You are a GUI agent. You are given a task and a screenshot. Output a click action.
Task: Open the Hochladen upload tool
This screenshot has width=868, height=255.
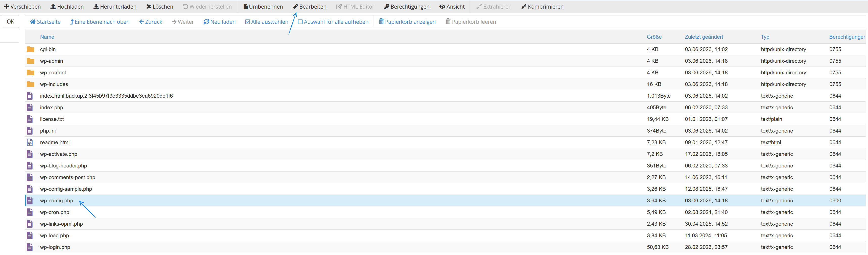(x=67, y=7)
